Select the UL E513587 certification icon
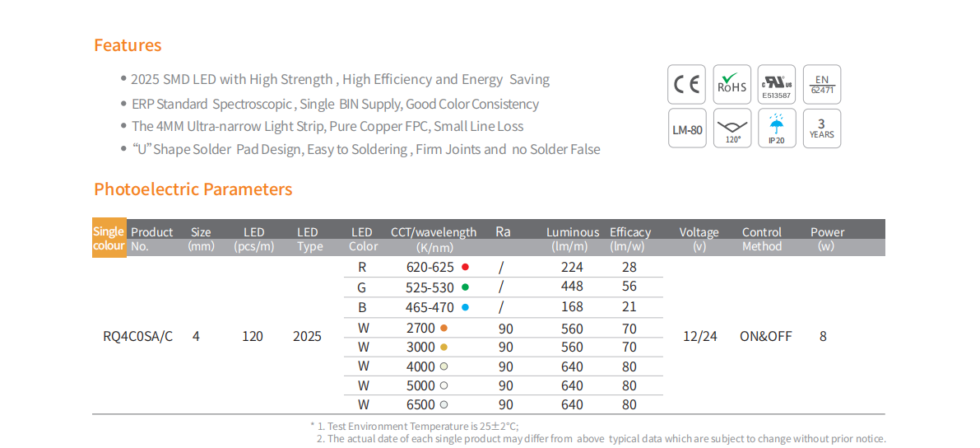980x448 pixels. point(776,85)
